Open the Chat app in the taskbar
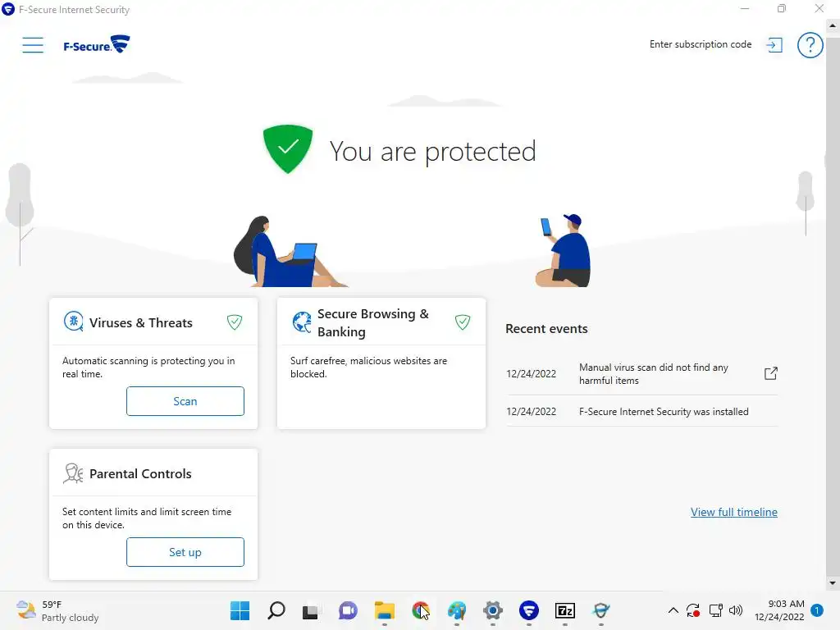 coord(348,610)
